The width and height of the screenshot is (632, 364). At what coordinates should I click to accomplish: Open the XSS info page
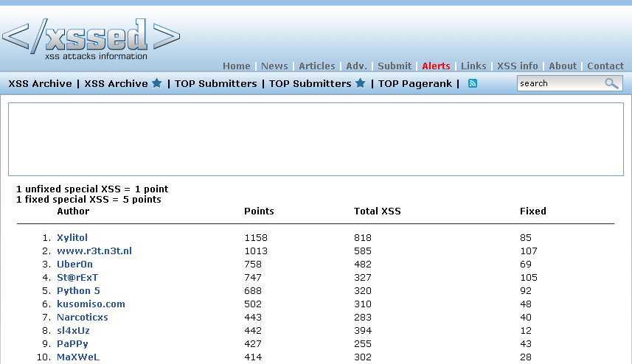518,66
